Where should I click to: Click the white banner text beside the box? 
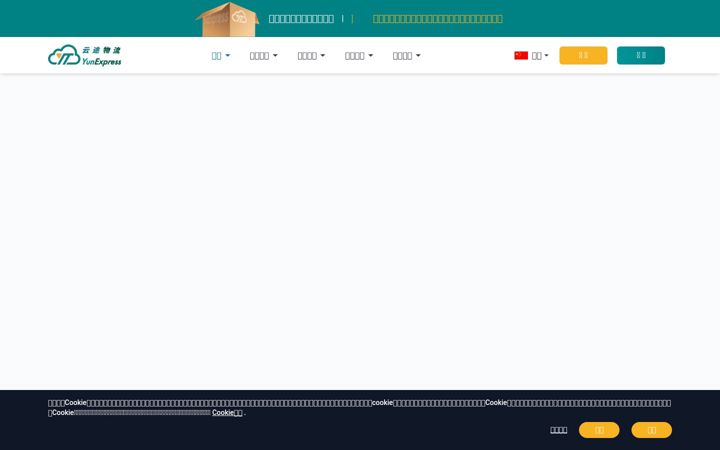301,19
